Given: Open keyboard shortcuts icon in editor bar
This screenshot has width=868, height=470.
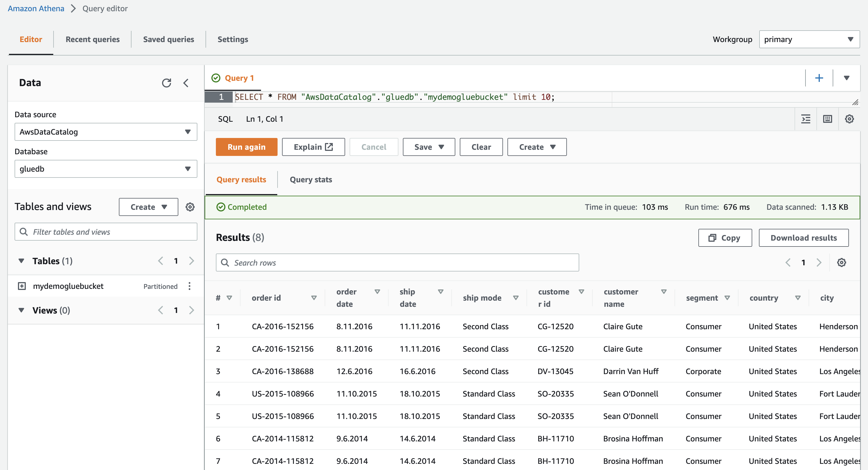Looking at the screenshot, I should point(827,119).
